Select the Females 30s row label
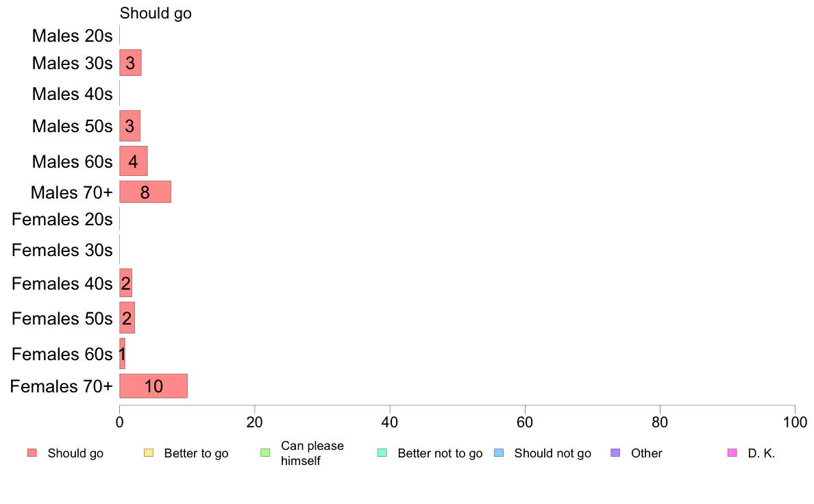Screen dimensions: 814x504 coord(62,250)
